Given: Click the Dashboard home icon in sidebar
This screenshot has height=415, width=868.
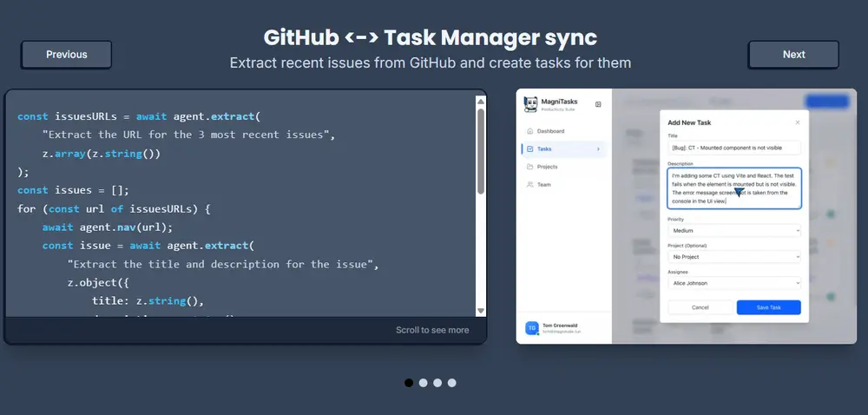Looking at the screenshot, I should 529,131.
